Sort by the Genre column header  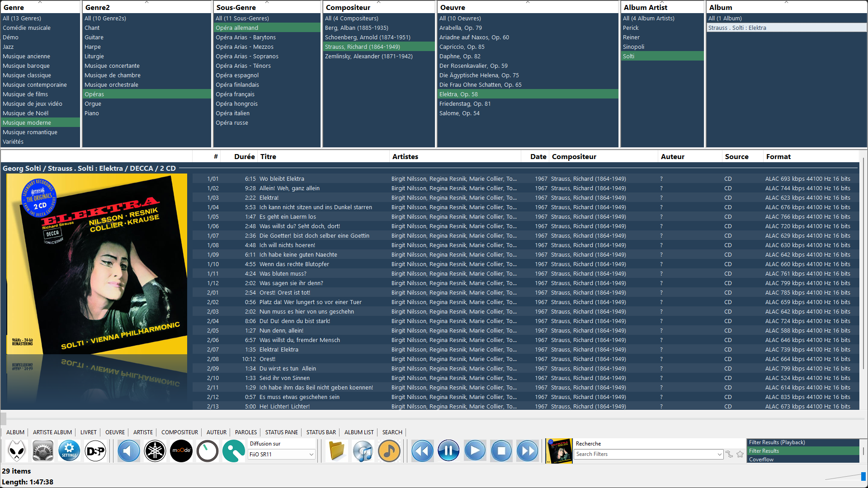(41, 7)
